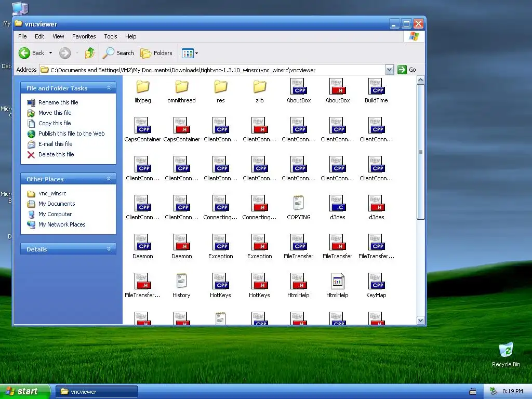Viewport: 532px width, 399px height.
Task: Select the d3des header file
Action: (x=376, y=208)
